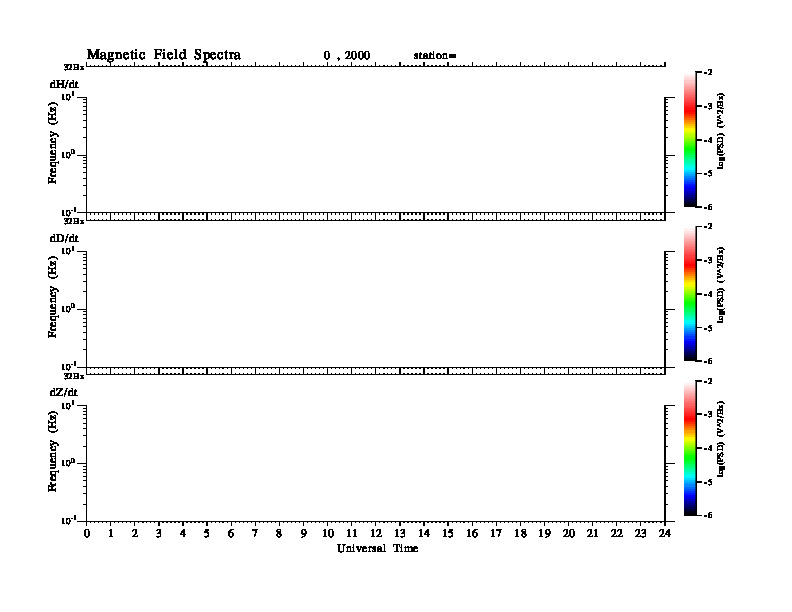Click the dZ/dt panel color bar

tap(690, 448)
